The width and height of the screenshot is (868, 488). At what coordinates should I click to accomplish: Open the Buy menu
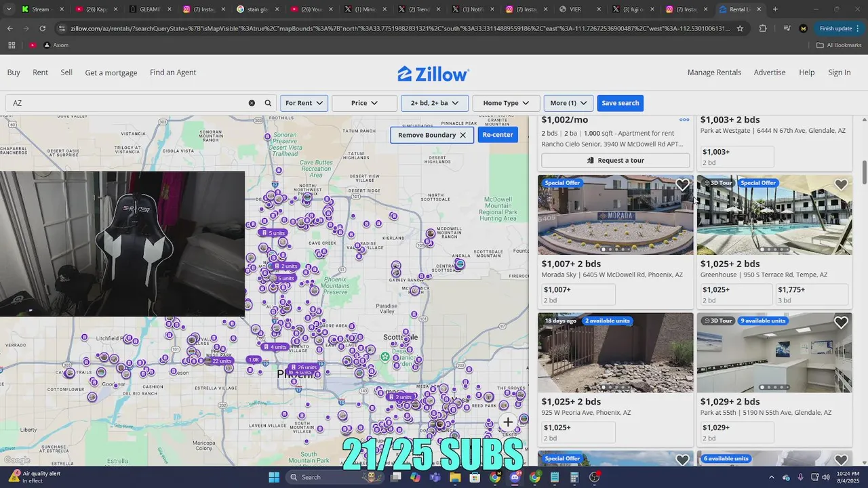pos(14,73)
